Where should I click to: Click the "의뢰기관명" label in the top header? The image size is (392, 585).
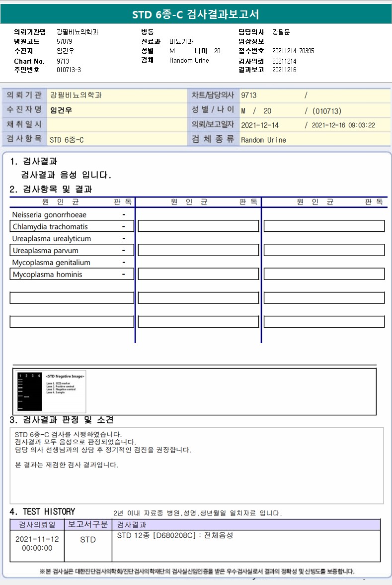(x=30, y=32)
